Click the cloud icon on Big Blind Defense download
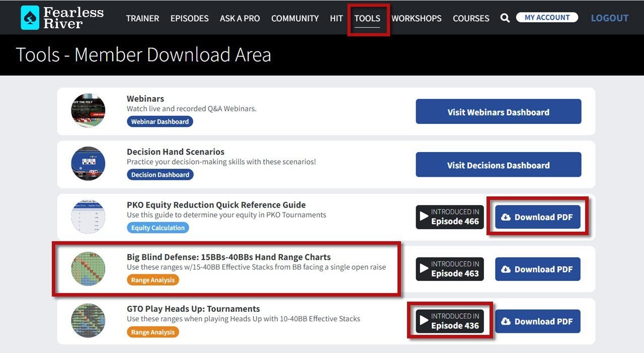Screen dimensions: 644x353 (x=506, y=269)
